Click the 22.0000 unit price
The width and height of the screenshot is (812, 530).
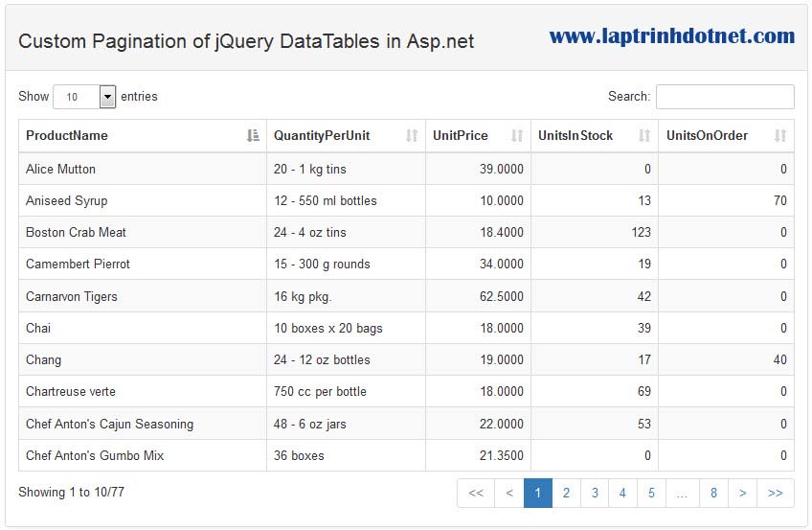[x=502, y=424]
